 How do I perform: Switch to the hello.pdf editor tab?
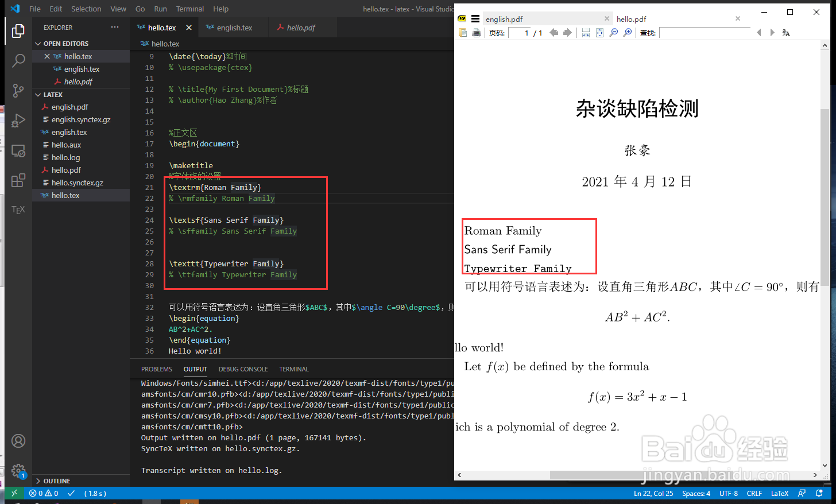(x=301, y=28)
